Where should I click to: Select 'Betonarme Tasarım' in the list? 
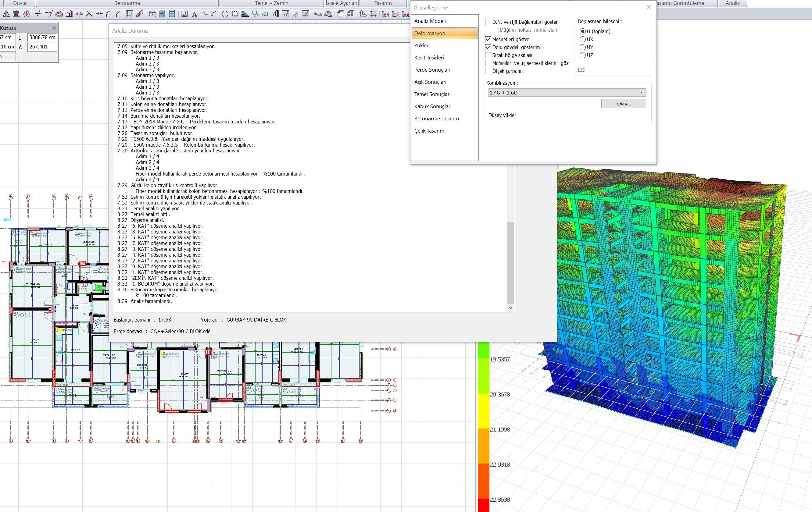[x=445, y=118]
